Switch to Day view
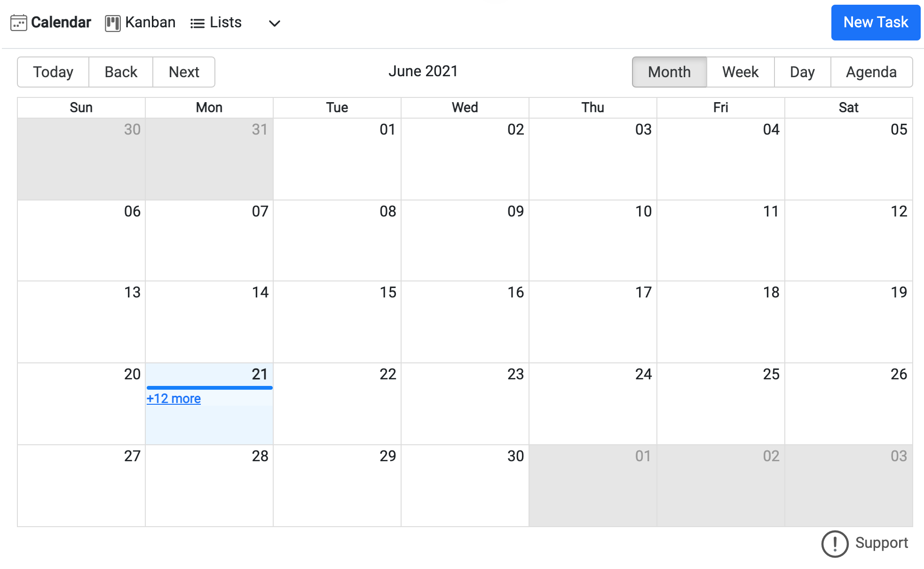 (x=802, y=72)
